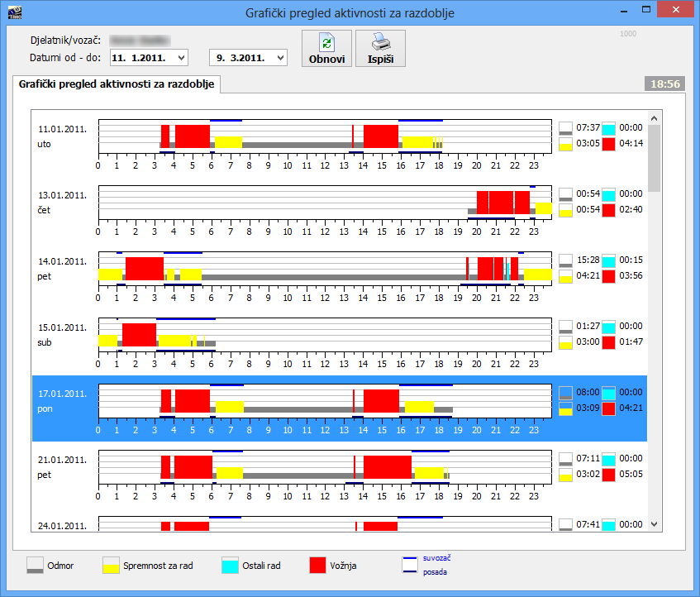This screenshot has width=700, height=597.
Task: Select the 13.01.2011. čet row
Action: coord(340,210)
